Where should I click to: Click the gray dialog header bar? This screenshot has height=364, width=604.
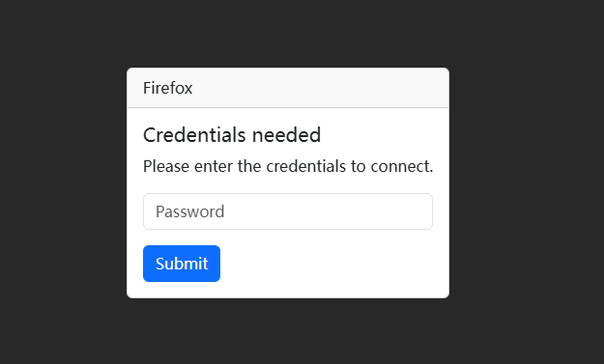[x=288, y=88]
